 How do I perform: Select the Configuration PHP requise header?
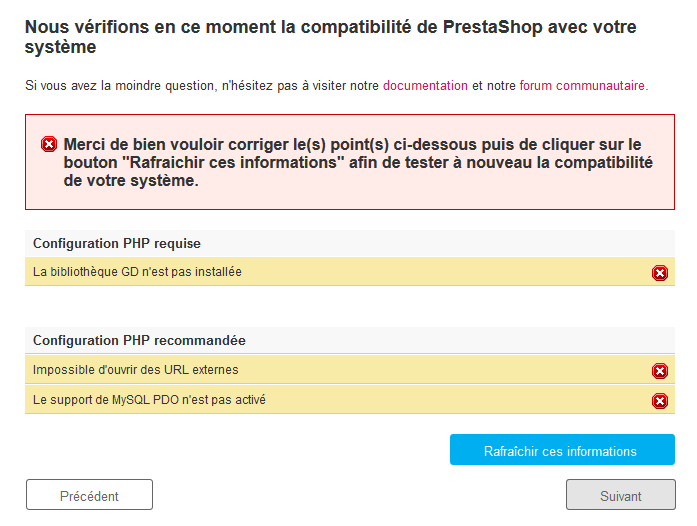point(117,243)
